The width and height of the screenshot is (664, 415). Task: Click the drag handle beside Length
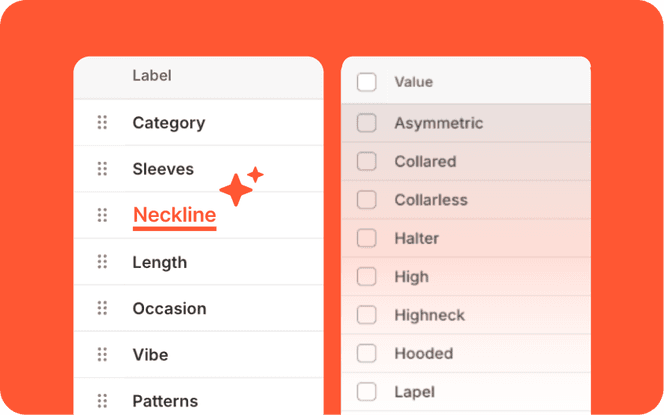click(102, 262)
